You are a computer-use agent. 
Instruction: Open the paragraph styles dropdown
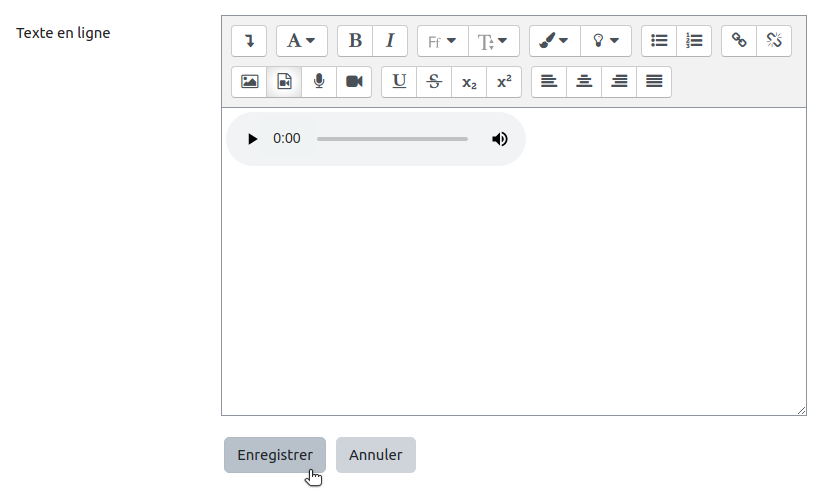(x=301, y=41)
